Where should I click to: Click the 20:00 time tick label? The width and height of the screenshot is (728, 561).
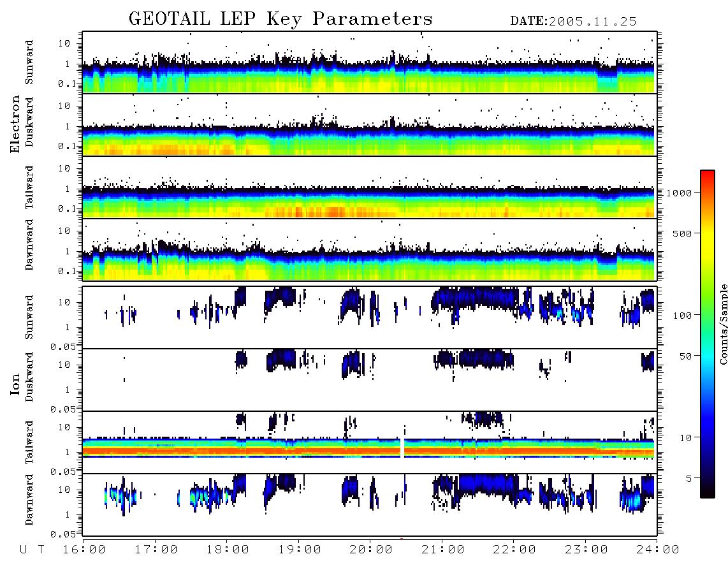[371, 550]
